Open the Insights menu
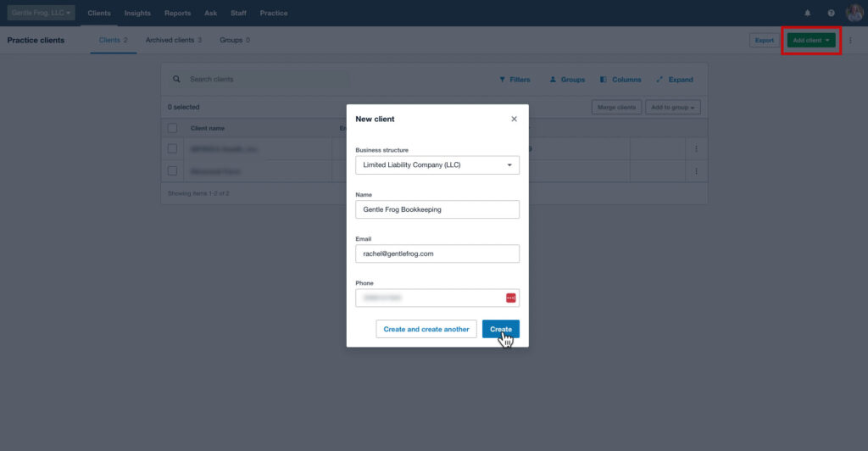 coord(137,13)
